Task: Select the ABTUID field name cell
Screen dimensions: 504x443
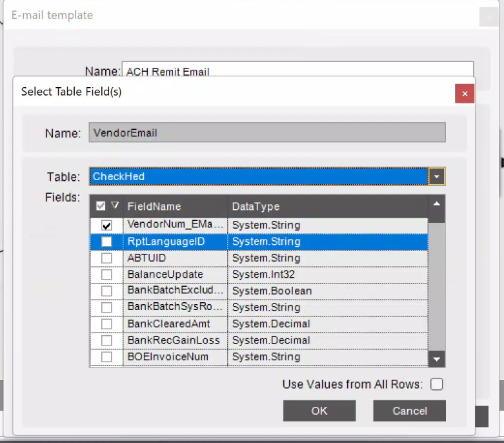Action: pos(175,258)
